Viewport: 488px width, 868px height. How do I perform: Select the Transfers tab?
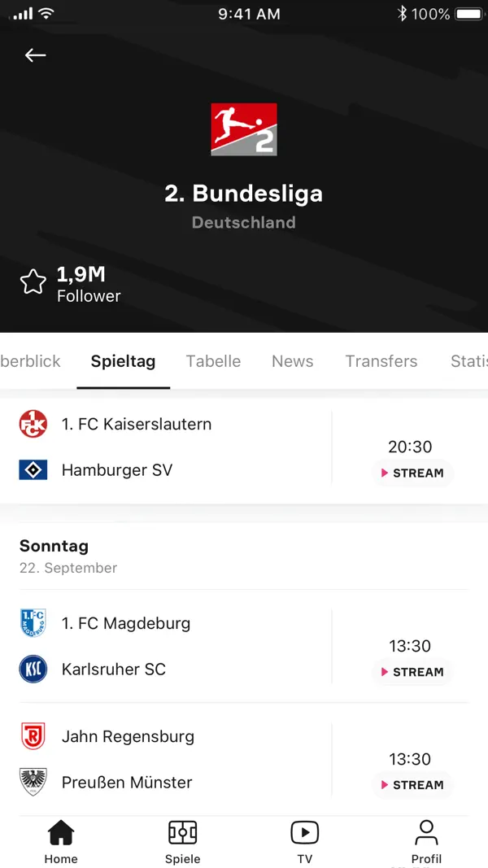point(381,361)
